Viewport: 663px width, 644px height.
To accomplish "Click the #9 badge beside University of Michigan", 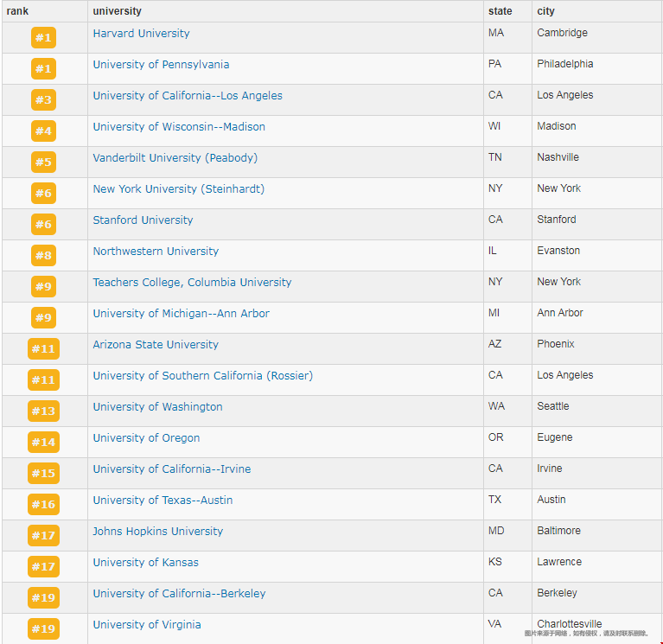I will [43, 317].
